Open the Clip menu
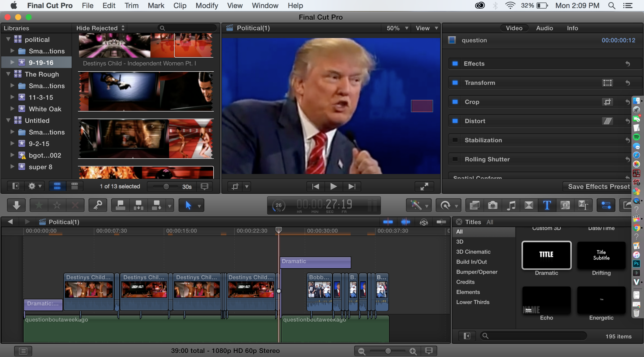This screenshot has height=357, width=644. (x=180, y=6)
